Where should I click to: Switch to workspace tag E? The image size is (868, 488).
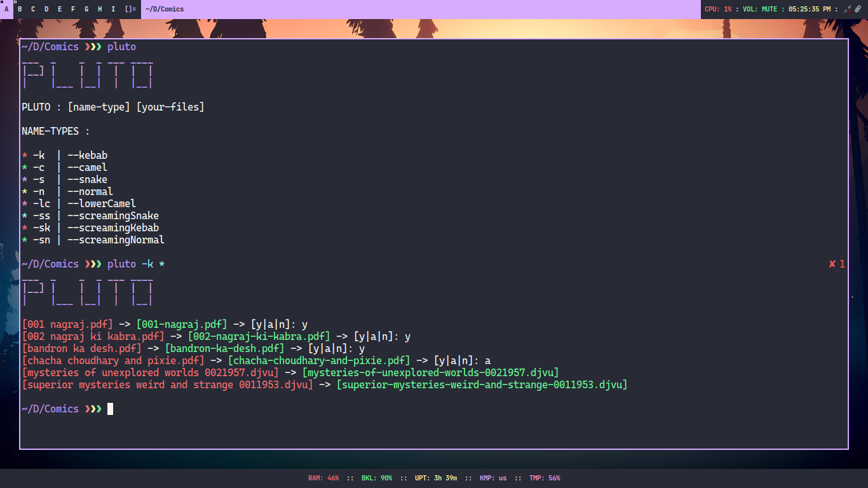click(60, 9)
